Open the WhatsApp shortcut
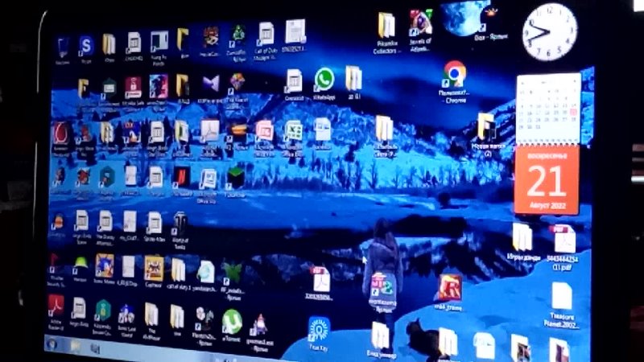Viewport: 644px width, 362px height. [324, 80]
